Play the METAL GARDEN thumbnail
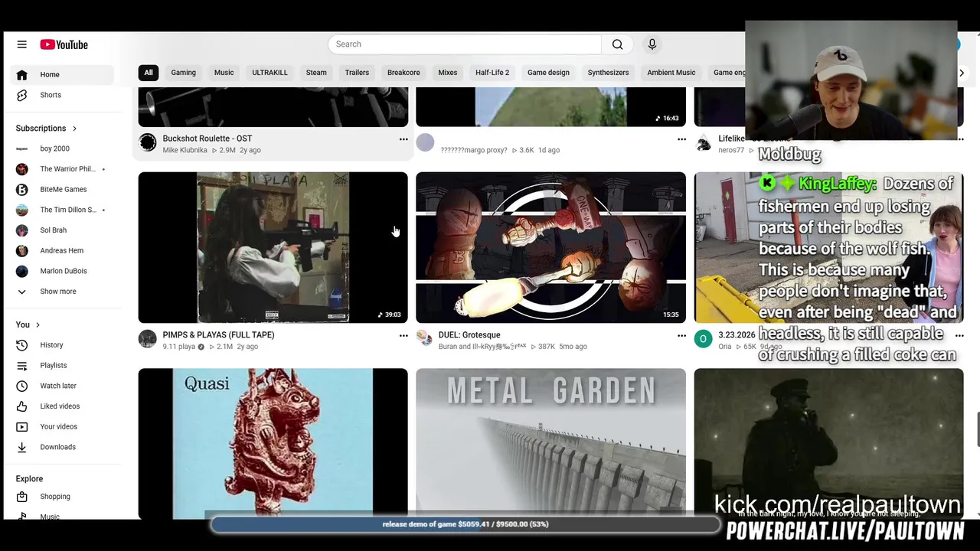 [550, 444]
